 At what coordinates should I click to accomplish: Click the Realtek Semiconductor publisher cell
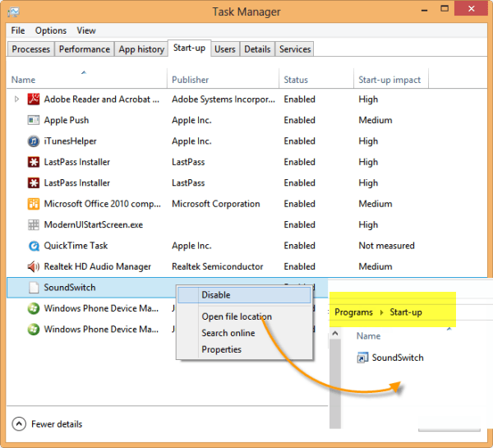pos(217,266)
